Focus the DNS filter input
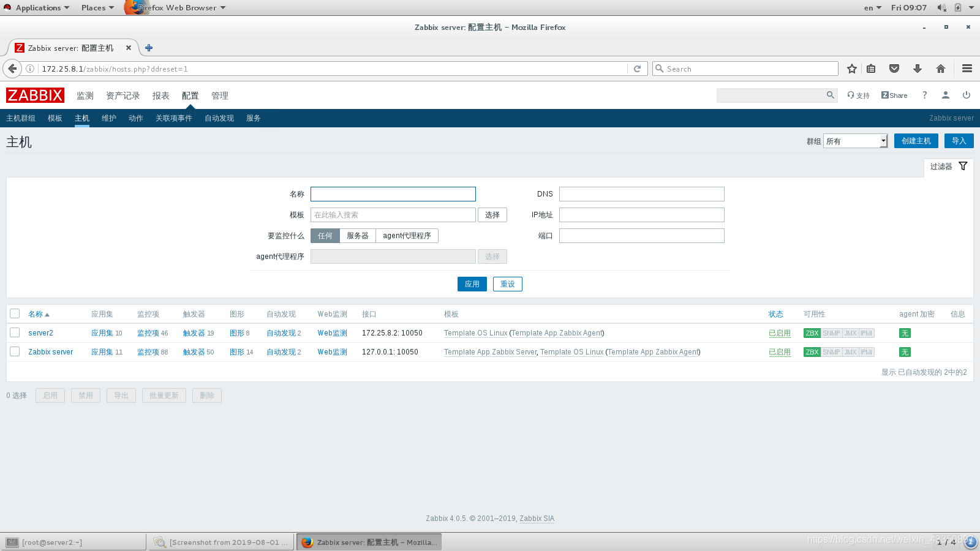This screenshot has width=980, height=551. pos(642,194)
